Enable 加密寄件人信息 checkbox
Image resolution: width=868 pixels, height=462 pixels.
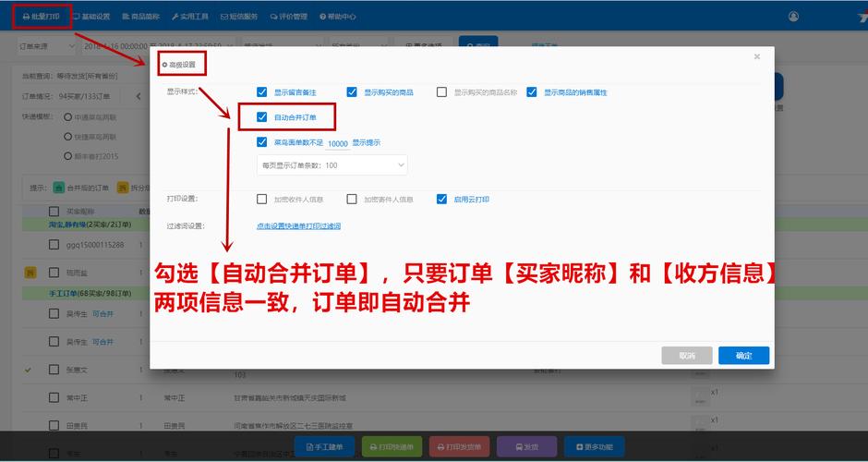click(352, 199)
